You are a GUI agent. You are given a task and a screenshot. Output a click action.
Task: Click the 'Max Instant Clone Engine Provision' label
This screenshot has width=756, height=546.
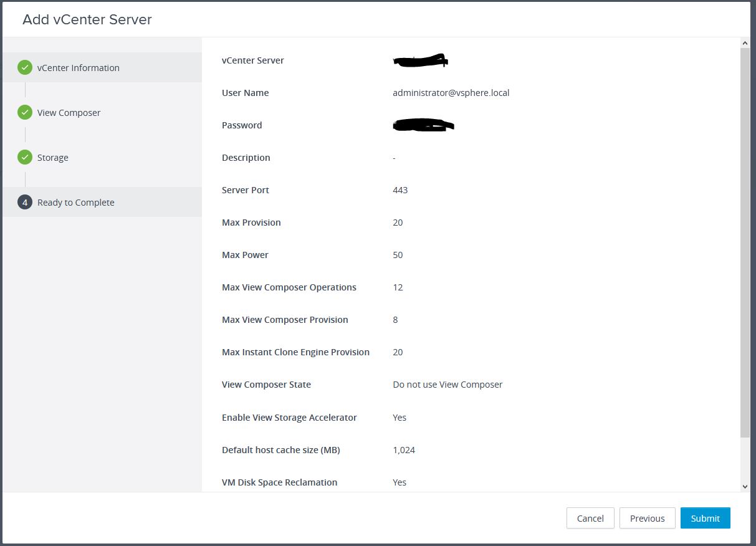[295, 352]
